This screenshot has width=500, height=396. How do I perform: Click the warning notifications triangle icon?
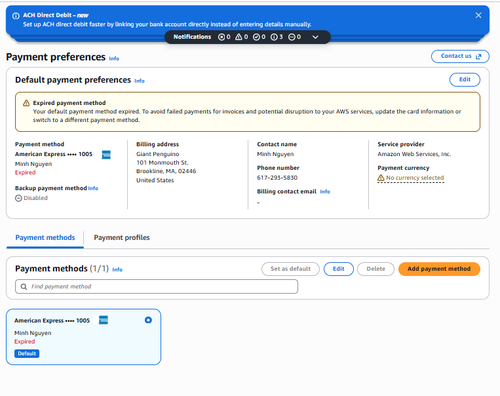coord(239,37)
